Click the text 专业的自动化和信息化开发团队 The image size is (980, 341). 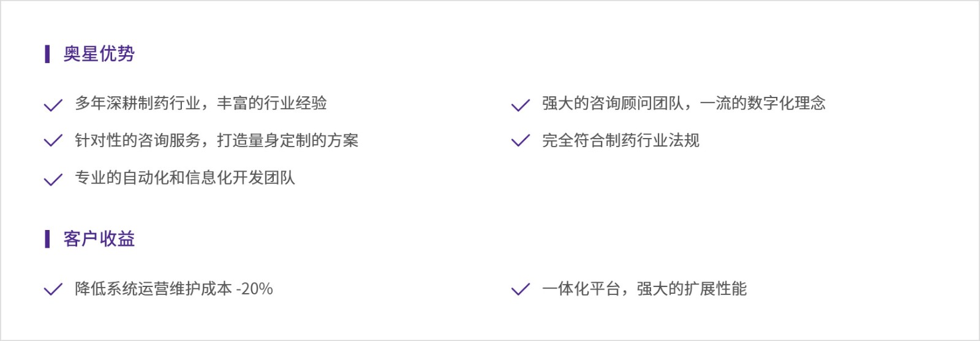click(185, 178)
